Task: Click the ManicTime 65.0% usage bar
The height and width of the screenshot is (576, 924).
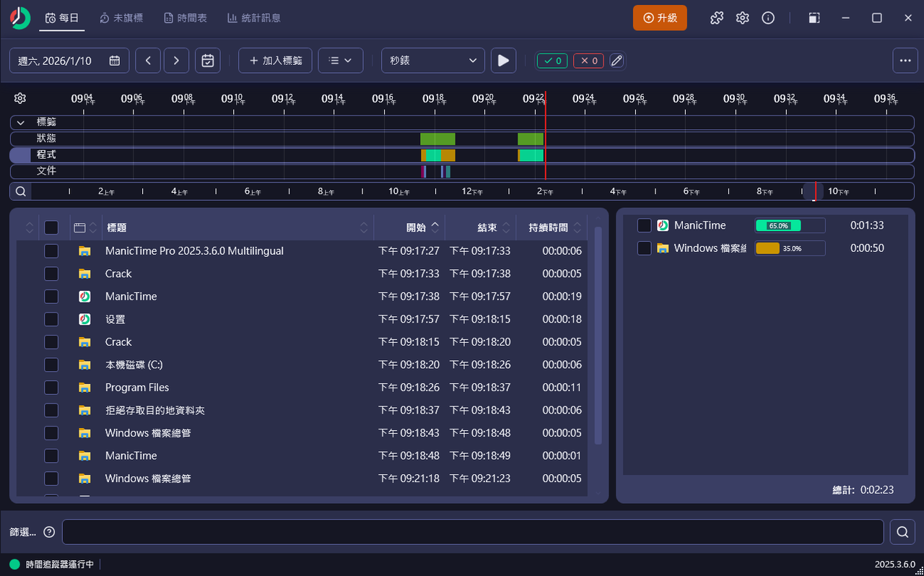Action: [790, 225]
